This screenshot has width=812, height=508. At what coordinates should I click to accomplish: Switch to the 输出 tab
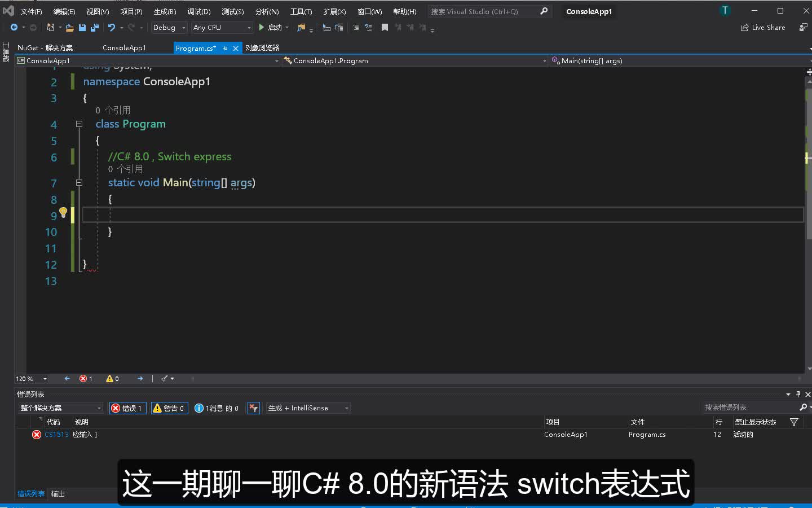pos(58,494)
